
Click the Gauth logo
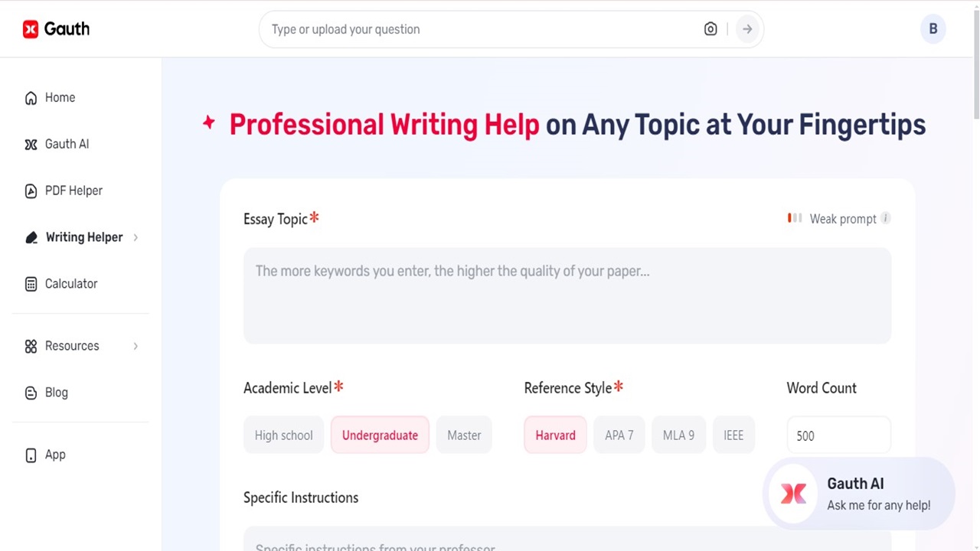tap(55, 29)
